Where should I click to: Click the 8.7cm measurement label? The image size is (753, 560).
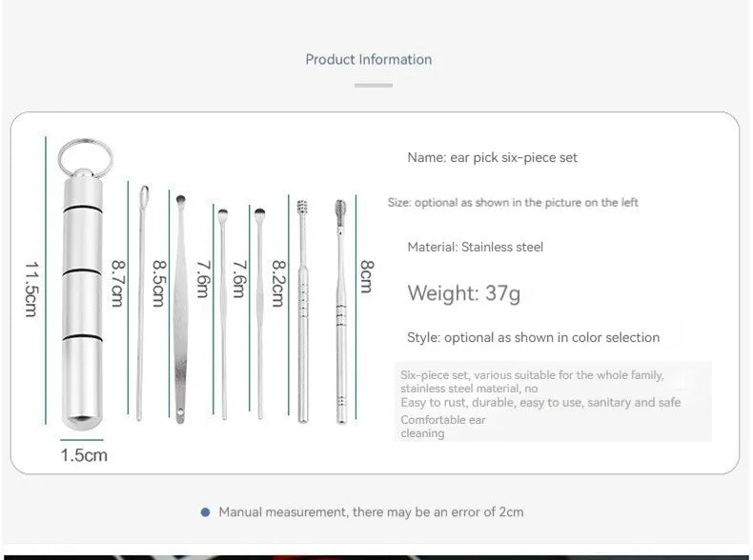117,284
